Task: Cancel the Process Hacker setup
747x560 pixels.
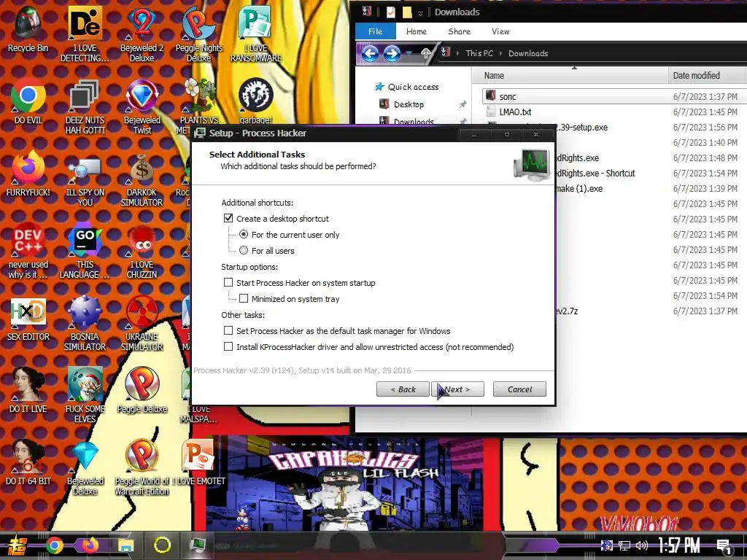Action: [x=519, y=389]
